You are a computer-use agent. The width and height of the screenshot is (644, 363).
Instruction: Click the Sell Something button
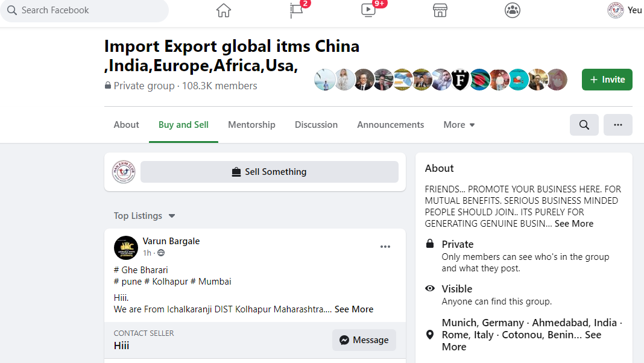(x=270, y=172)
